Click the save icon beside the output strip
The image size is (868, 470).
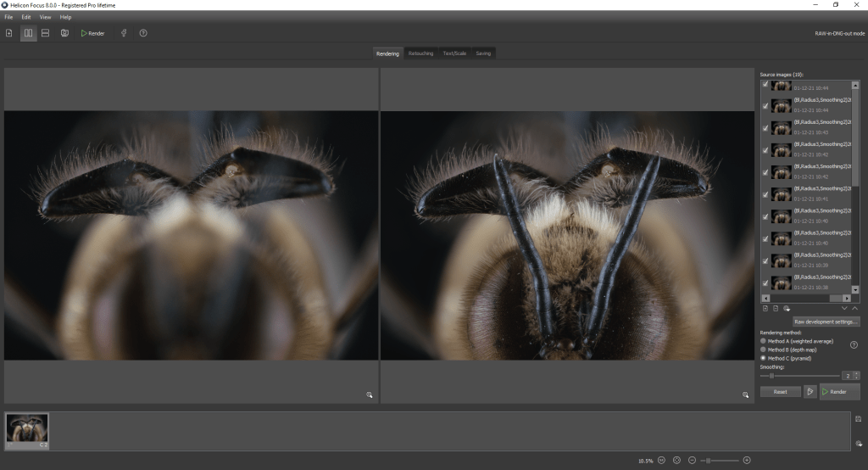(x=859, y=419)
